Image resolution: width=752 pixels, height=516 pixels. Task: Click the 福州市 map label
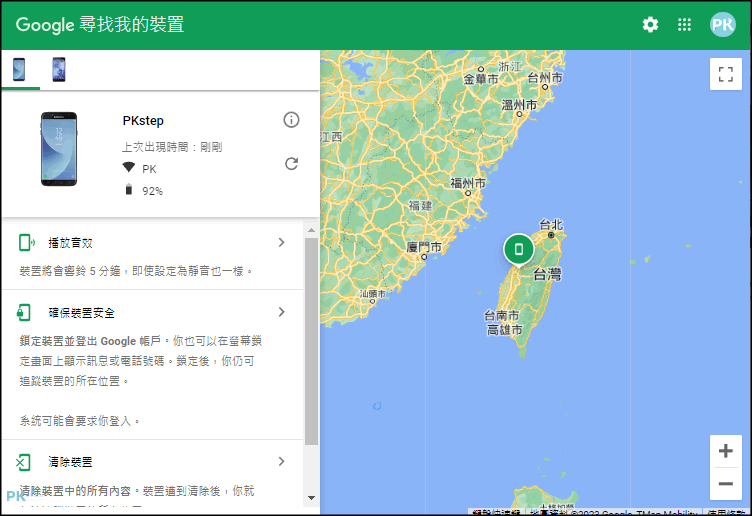pos(468,183)
